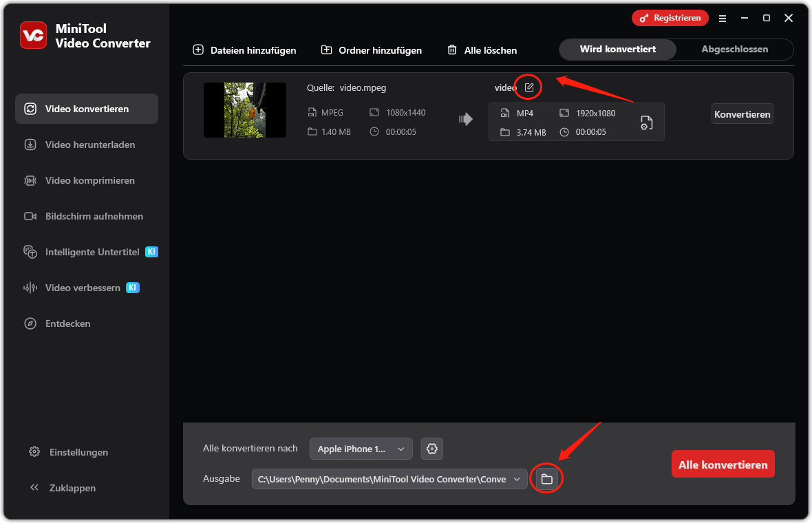Click Dateien hinzufügen button

tap(244, 50)
